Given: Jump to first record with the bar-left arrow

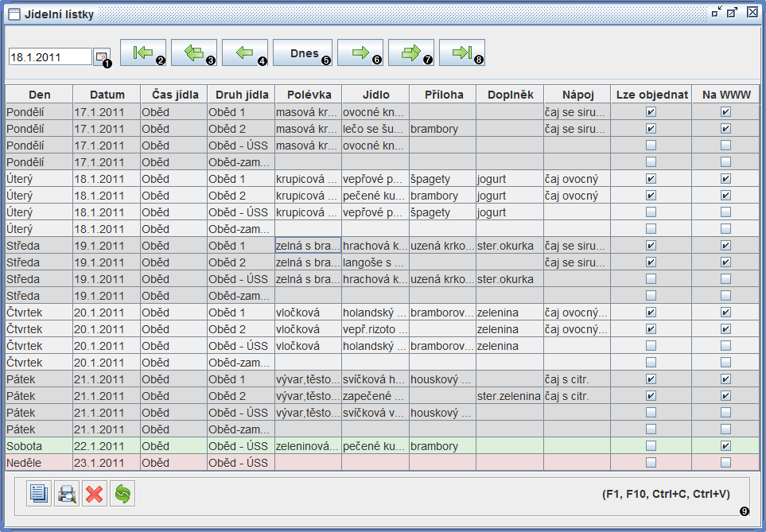Looking at the screenshot, I should point(142,52).
